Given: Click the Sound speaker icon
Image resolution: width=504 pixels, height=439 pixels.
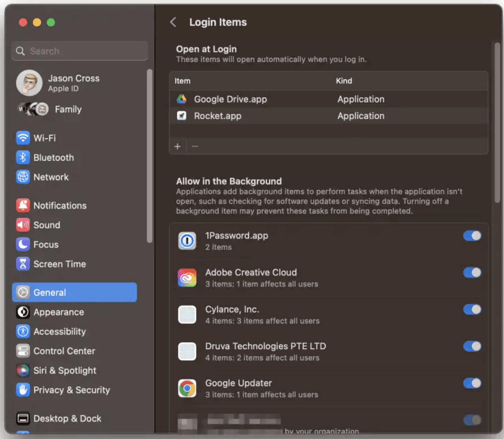Looking at the screenshot, I should click(23, 225).
